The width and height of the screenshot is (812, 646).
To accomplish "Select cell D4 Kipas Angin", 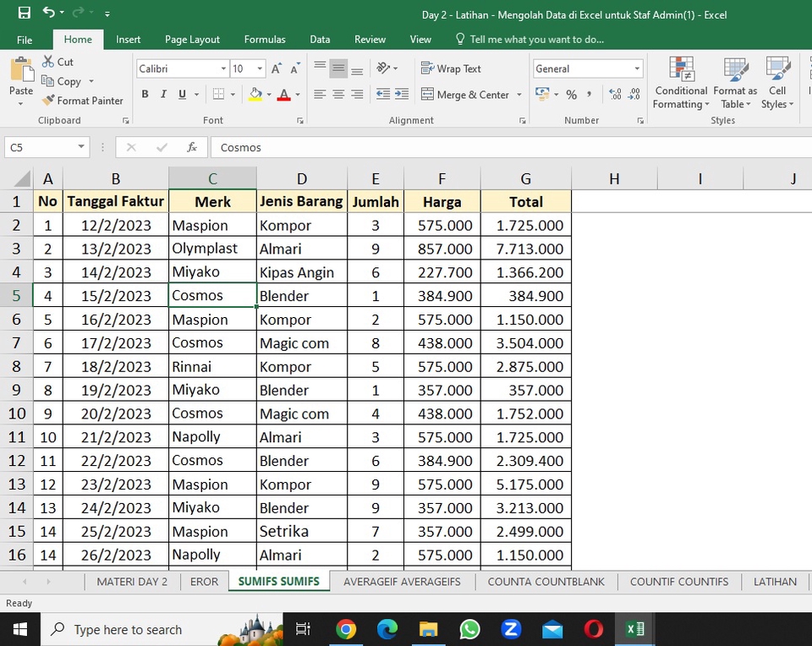I will tap(302, 272).
